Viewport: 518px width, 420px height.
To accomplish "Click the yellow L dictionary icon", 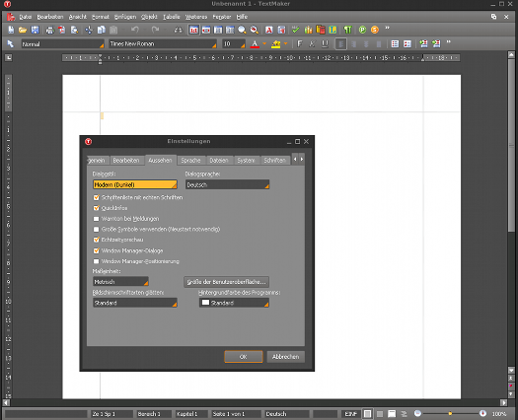I will coord(333,30).
